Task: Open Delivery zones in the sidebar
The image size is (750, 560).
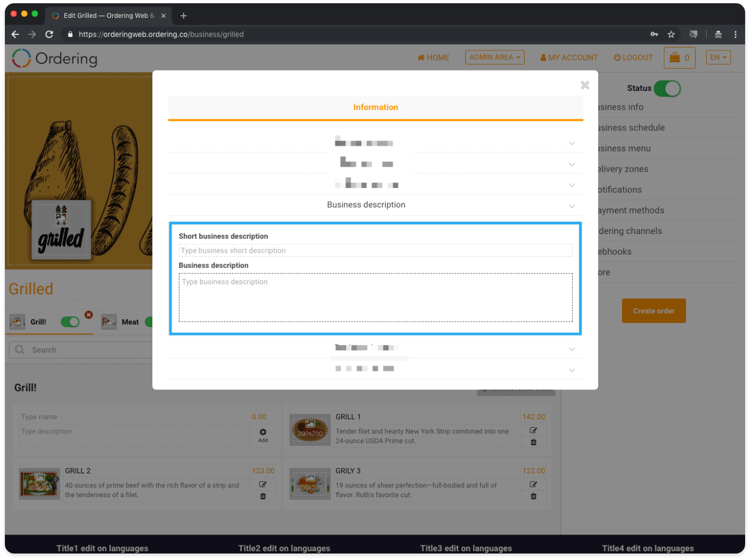Action: point(623,169)
